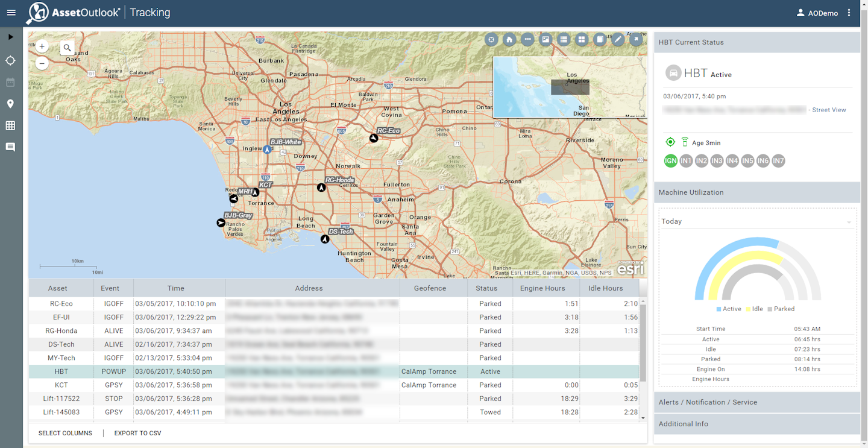The width and height of the screenshot is (868, 448).
Task: Click the arrow toggle for overview map
Action: 636,40
